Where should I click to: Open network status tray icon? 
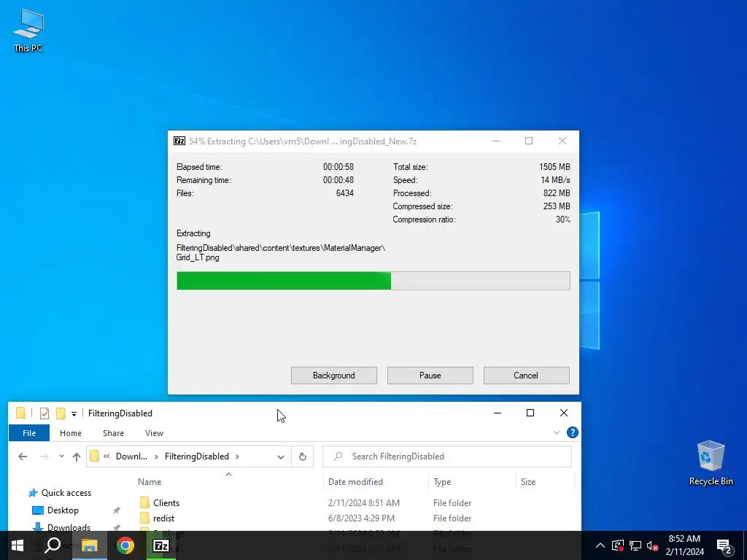635,545
